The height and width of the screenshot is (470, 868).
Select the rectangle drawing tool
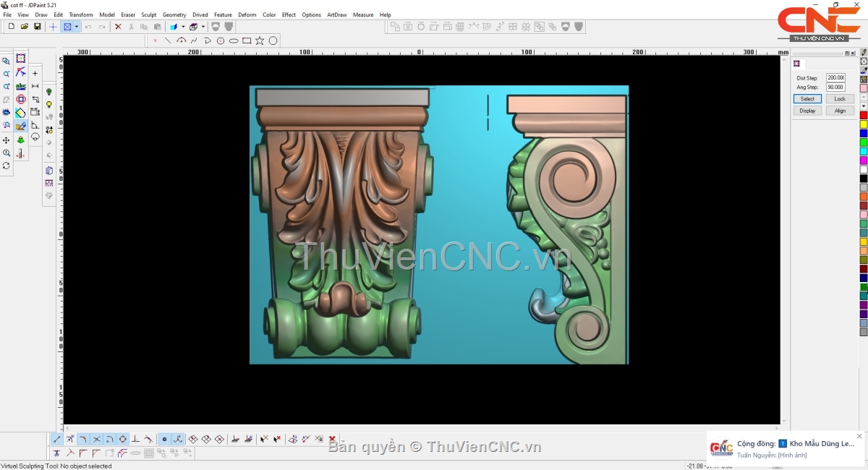[x=247, y=40]
